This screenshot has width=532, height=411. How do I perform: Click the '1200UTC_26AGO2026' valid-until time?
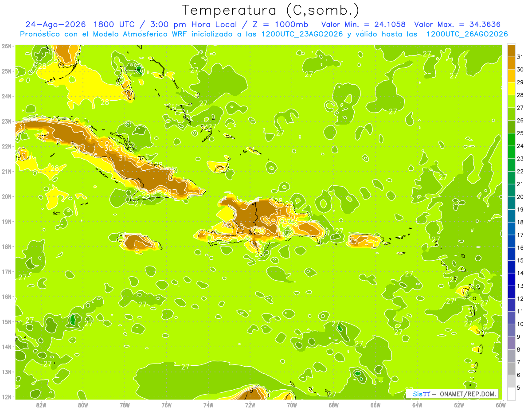coord(467,34)
